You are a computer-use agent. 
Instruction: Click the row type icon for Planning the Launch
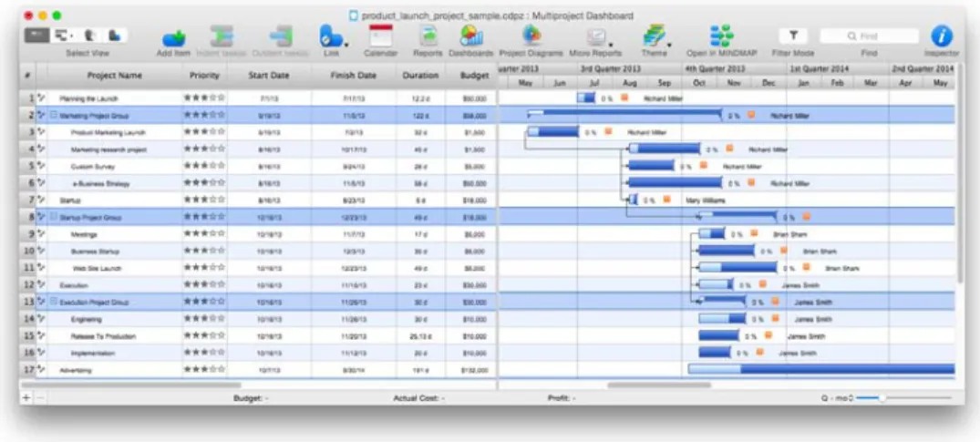[x=41, y=98]
